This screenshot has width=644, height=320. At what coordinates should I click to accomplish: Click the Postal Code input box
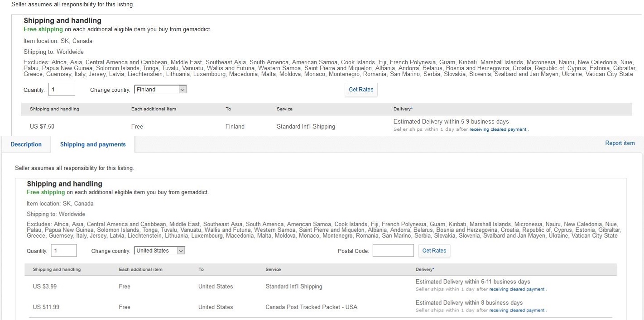pos(393,251)
